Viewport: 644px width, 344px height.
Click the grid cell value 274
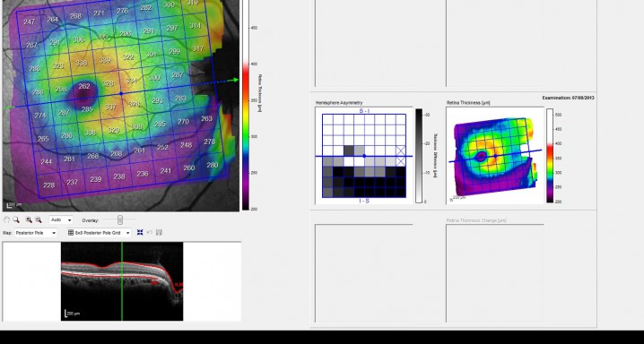(40, 116)
